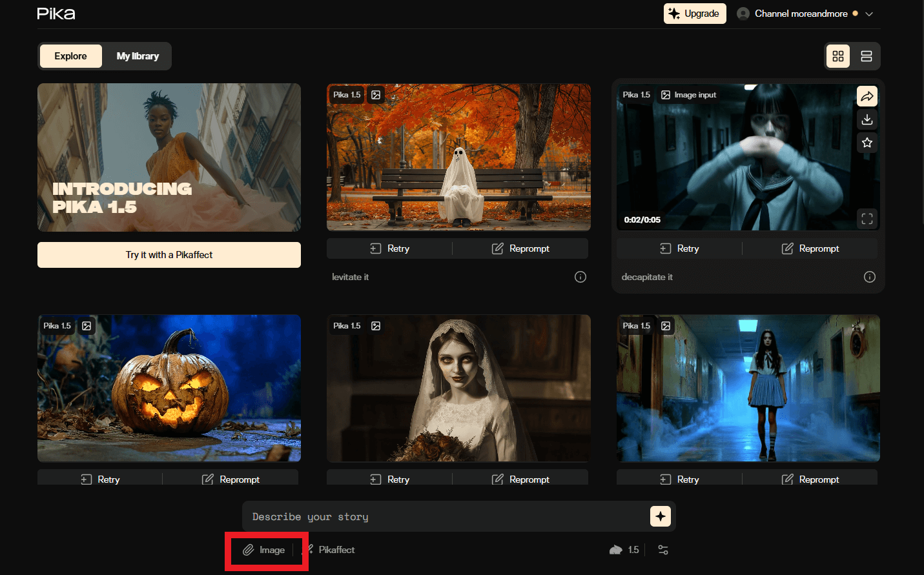
Task: Expand the Channel moreandmore account dropdown
Action: (869, 14)
